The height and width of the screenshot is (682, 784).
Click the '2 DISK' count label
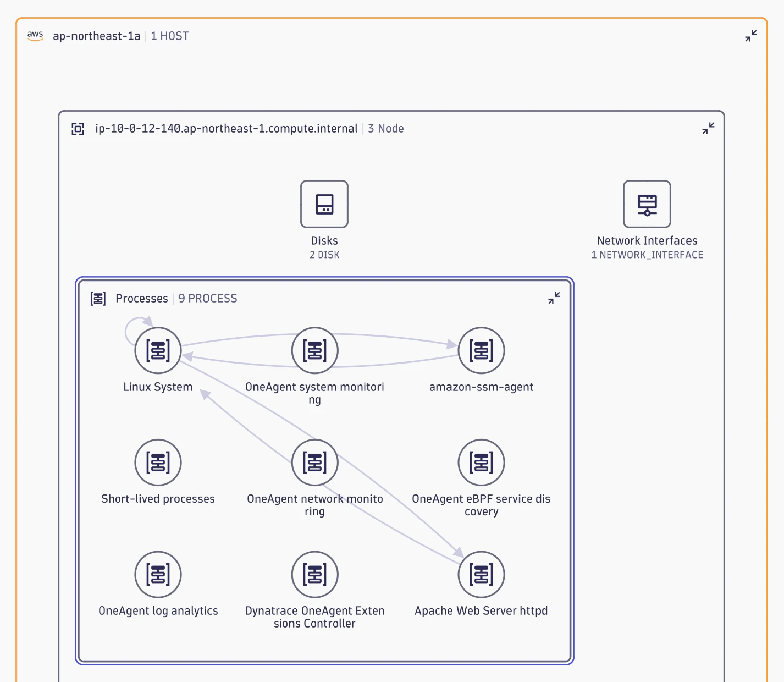(x=324, y=255)
